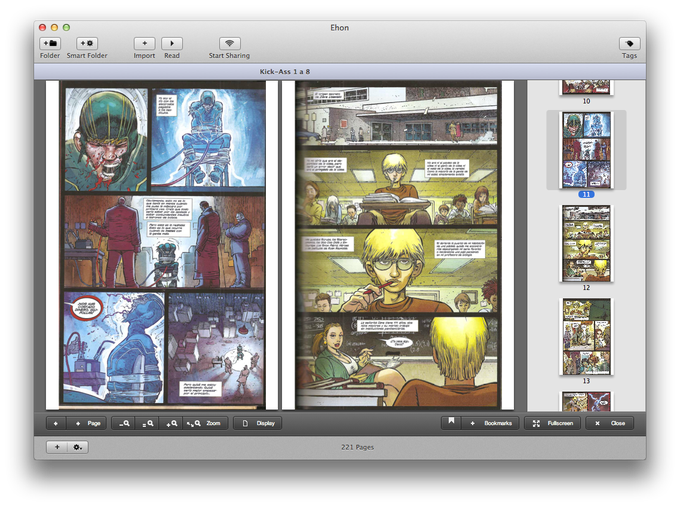This screenshot has width=680, height=507.
Task: Zoom in with the plus magnifier
Action: [x=171, y=423]
